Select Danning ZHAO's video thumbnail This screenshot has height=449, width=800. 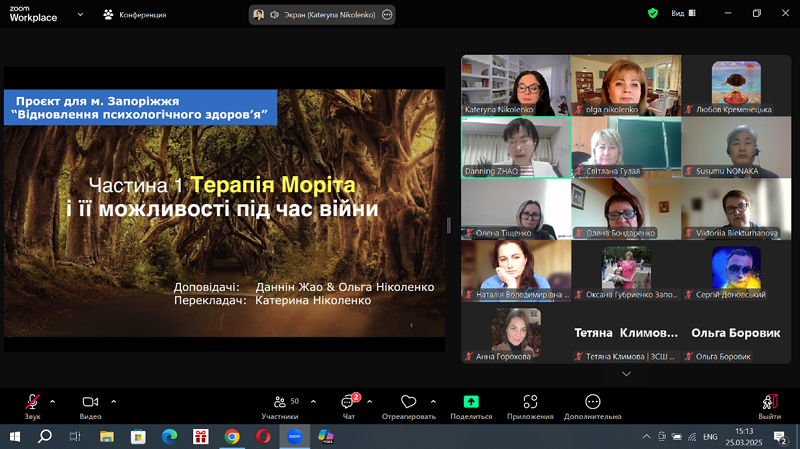pyautogui.click(x=515, y=147)
